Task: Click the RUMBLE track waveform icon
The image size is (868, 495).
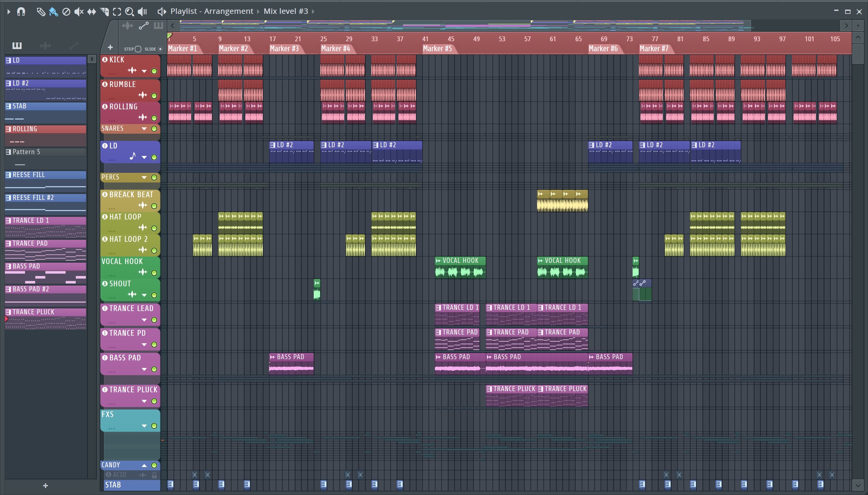Action: pos(143,95)
